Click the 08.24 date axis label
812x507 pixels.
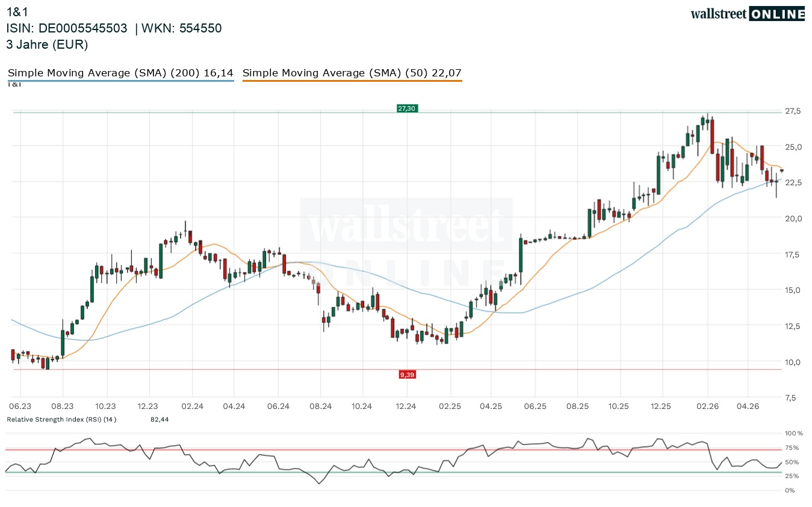(321, 407)
